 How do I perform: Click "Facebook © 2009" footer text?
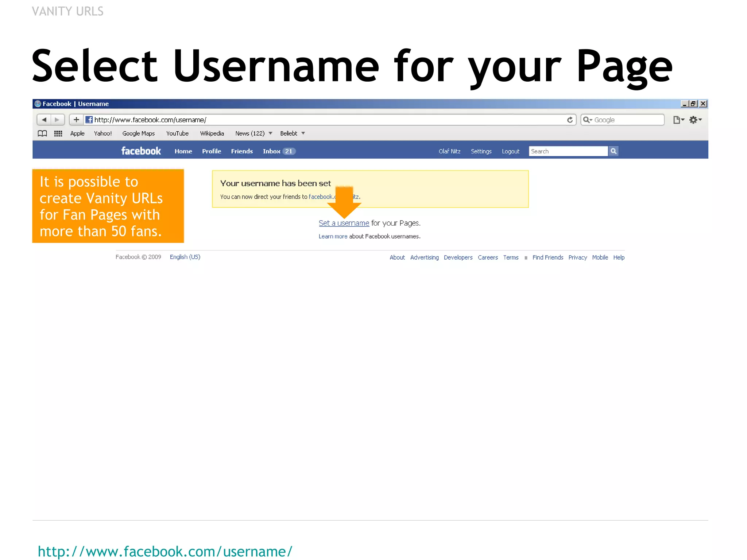point(138,257)
